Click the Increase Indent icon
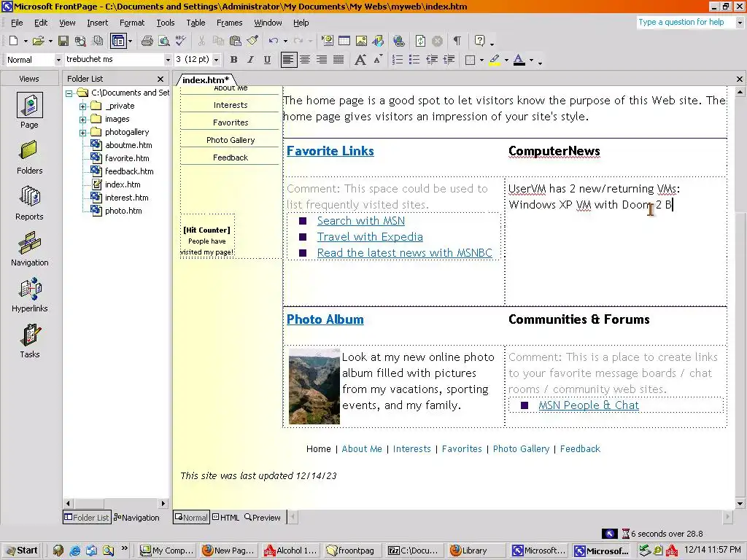The height and width of the screenshot is (560, 747). click(x=449, y=60)
